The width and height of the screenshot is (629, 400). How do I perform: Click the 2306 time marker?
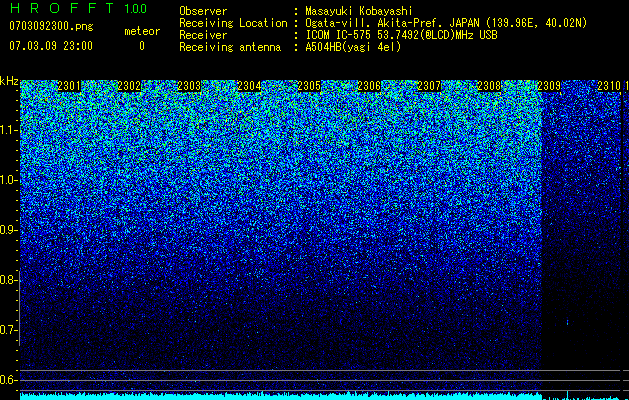point(369,86)
